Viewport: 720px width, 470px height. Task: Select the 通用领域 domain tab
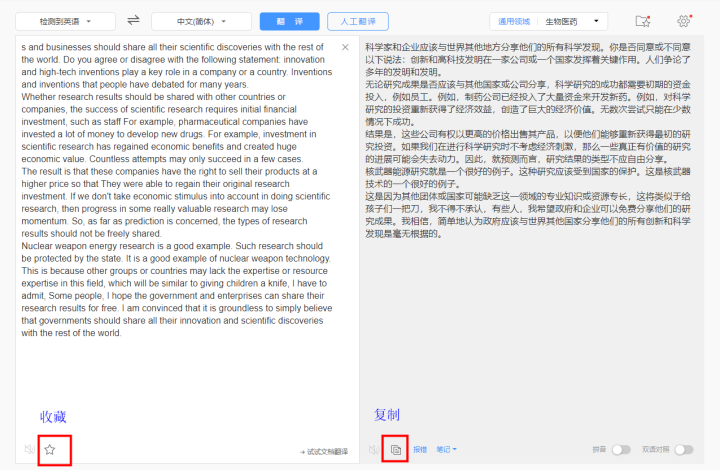point(514,22)
